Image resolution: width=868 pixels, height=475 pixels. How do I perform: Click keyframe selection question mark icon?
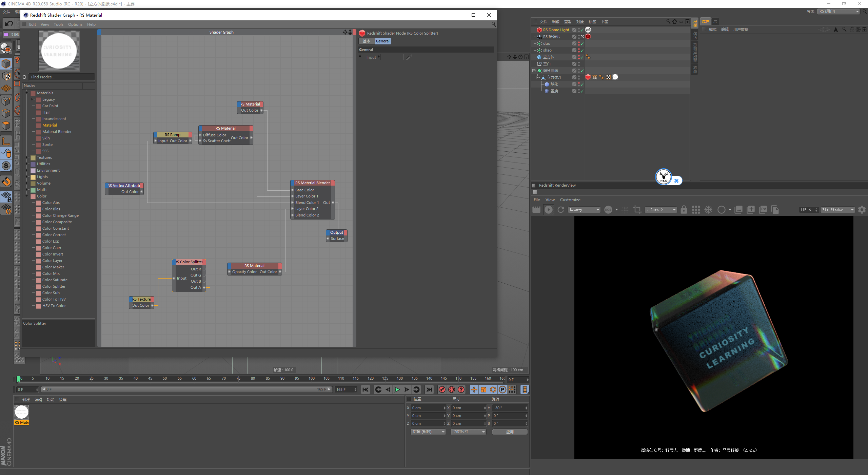[x=461, y=389]
